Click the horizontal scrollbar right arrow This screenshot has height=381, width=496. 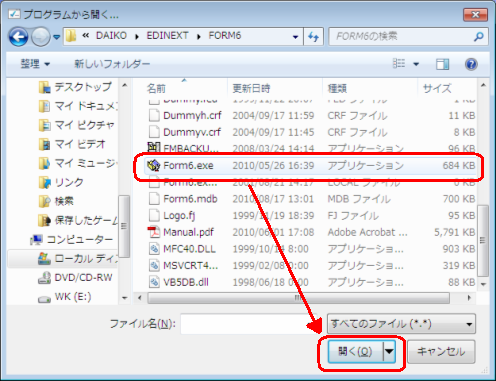tap(469, 298)
